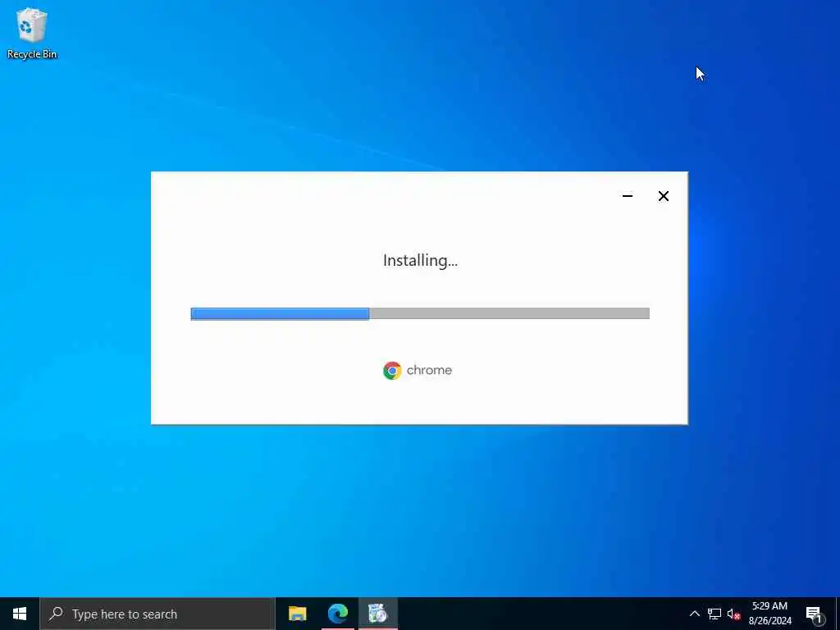The image size is (840, 630).
Task: Click the installation progress bar
Action: 420,313
